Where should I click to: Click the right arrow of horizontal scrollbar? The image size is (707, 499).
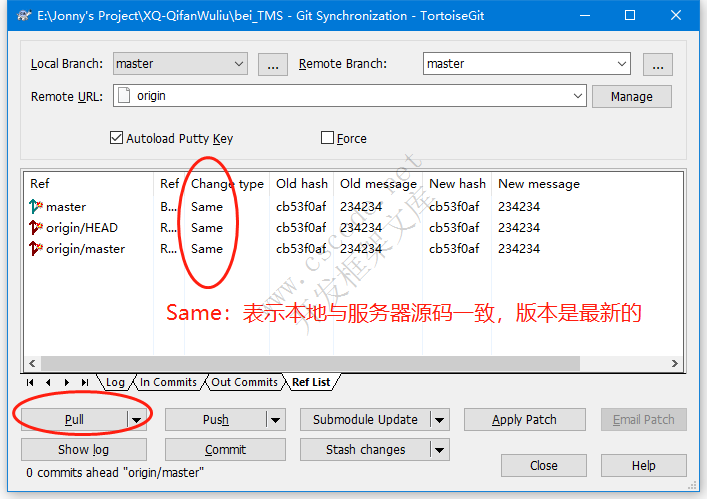click(x=675, y=363)
